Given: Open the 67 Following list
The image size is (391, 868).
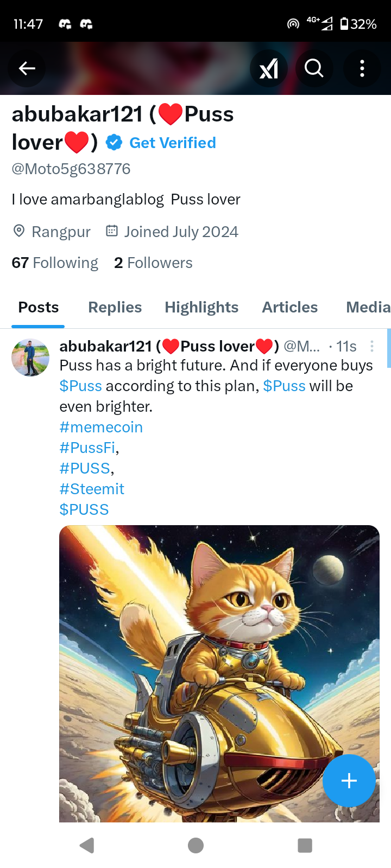Looking at the screenshot, I should 55,263.
